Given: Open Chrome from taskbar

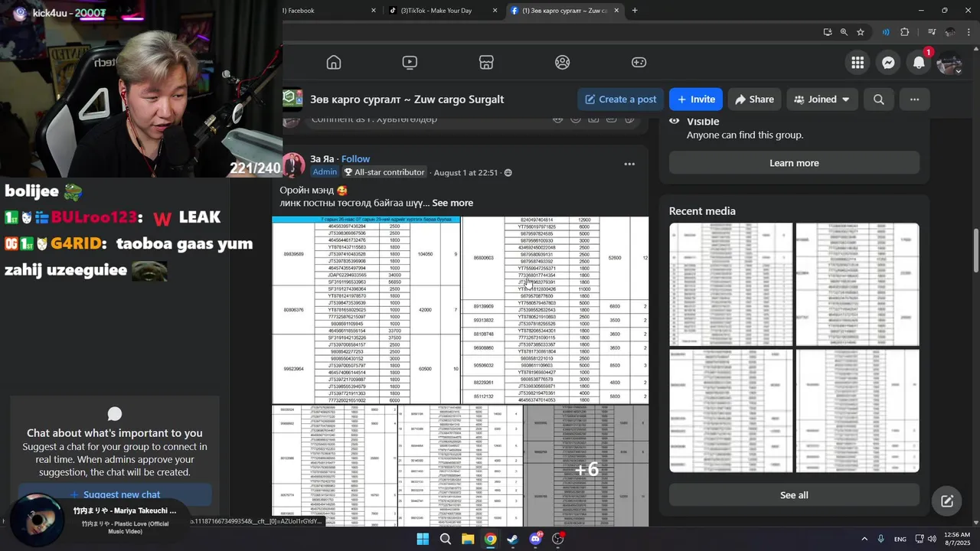Looking at the screenshot, I should click(490, 539).
